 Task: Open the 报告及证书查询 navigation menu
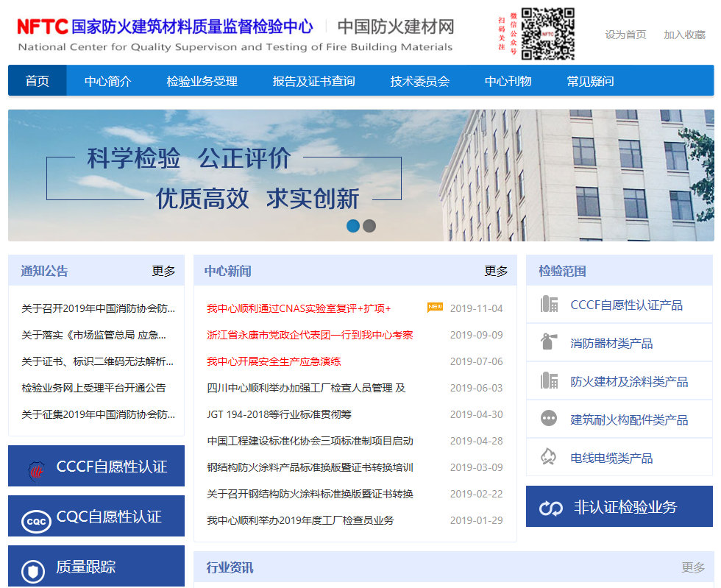tap(313, 81)
